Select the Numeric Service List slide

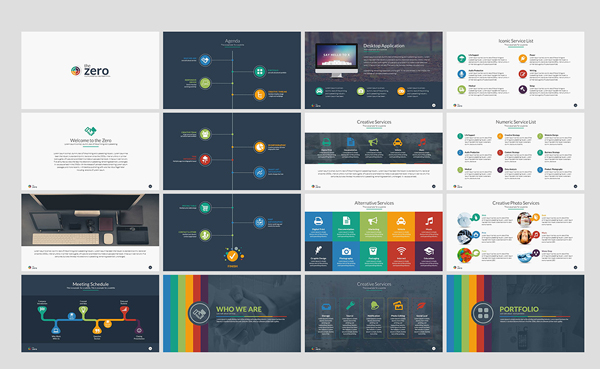pyautogui.click(x=515, y=151)
